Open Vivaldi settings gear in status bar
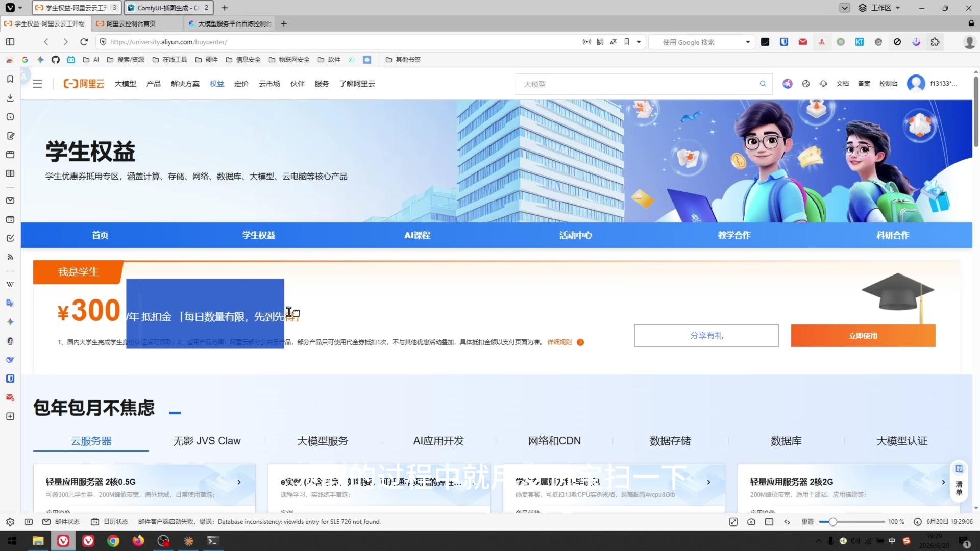 tap(10, 522)
